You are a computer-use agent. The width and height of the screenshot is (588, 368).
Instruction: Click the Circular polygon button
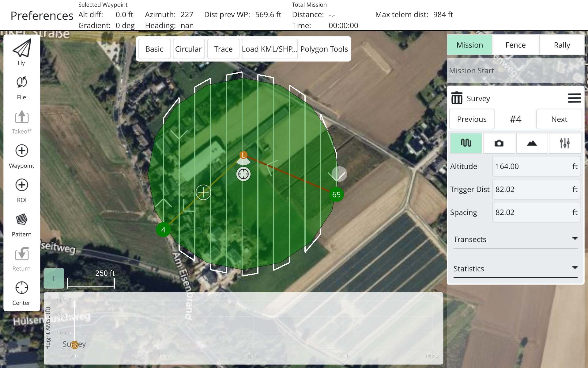pos(188,49)
